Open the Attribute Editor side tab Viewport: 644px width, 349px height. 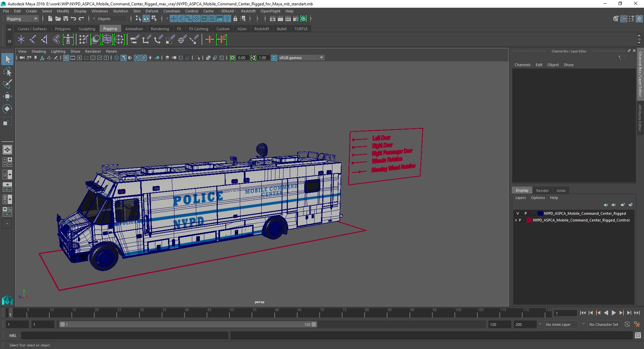pos(640,118)
